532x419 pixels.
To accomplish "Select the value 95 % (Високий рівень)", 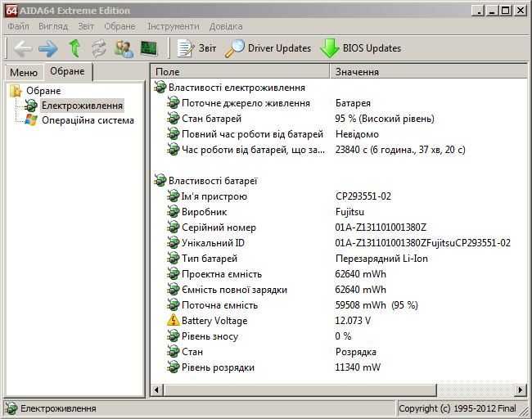I will coord(385,119).
